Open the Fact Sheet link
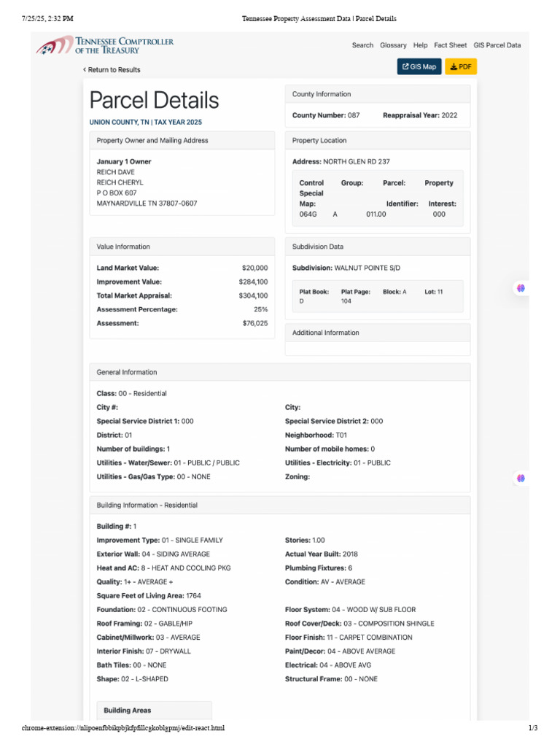Viewport: 560px width, 747px height. [450, 45]
